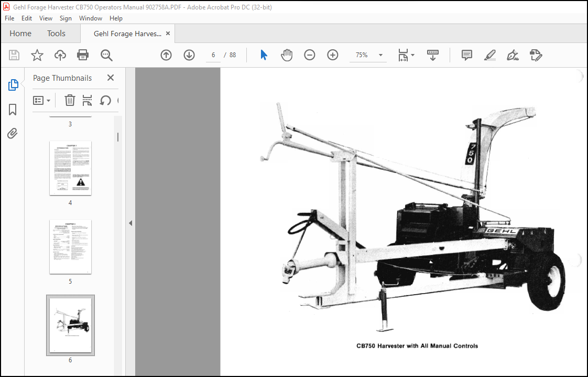
Task: Click the fit-width page display icon
Action: coord(403,55)
